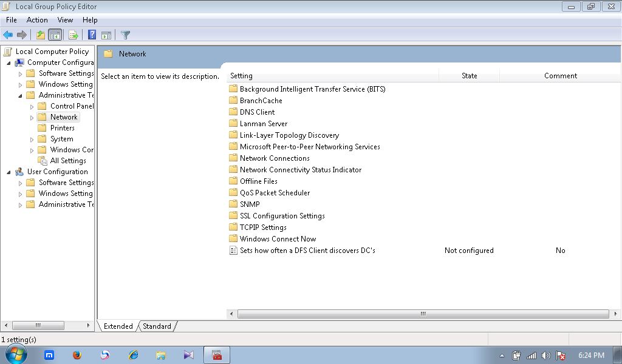Image resolution: width=622 pixels, height=364 pixels.
Task: Open the Action menu
Action: (x=37, y=20)
